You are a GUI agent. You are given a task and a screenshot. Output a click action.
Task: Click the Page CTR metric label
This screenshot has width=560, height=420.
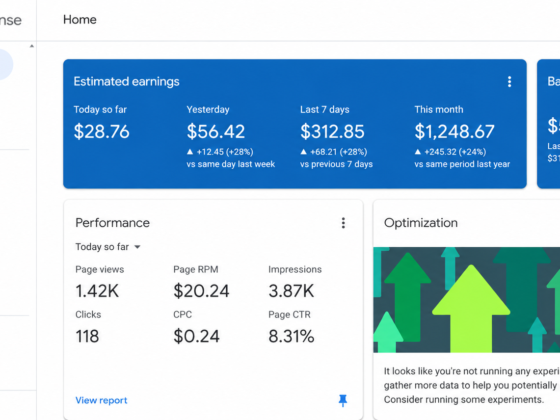click(x=290, y=315)
